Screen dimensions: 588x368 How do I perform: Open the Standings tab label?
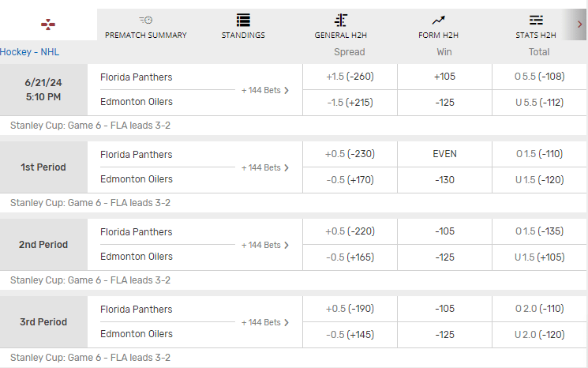243,35
